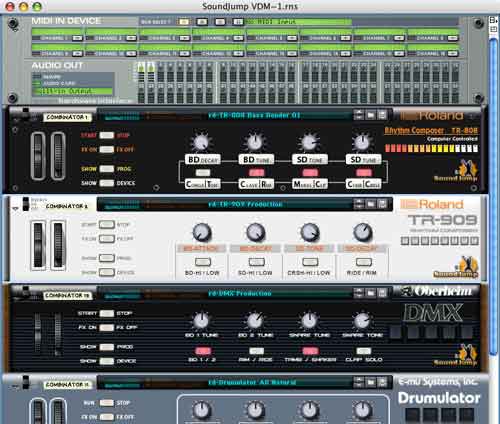Save patch using disk icon on Drumulator Combinator
The height and width of the screenshot is (424, 500).
pyautogui.click(x=382, y=382)
